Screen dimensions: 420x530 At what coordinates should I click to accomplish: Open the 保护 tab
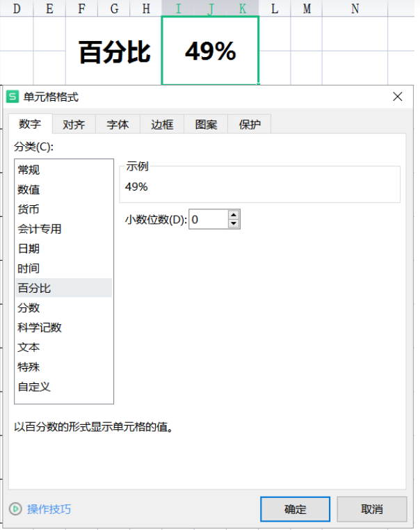click(250, 125)
